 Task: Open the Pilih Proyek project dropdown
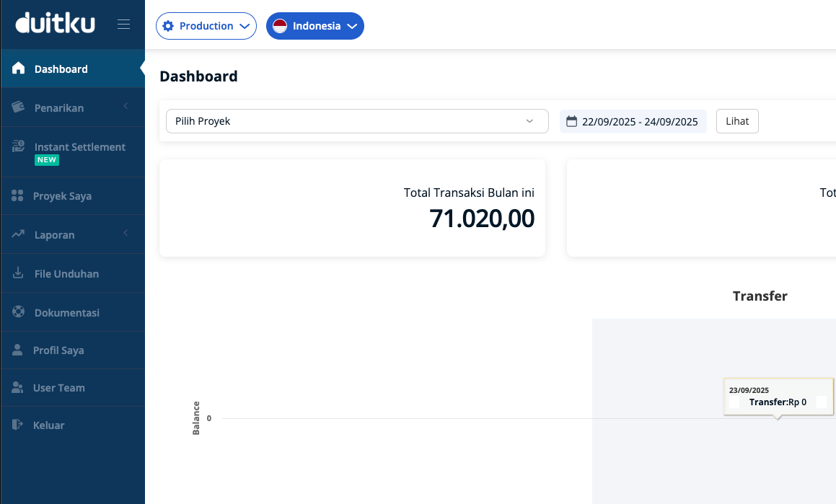[357, 121]
